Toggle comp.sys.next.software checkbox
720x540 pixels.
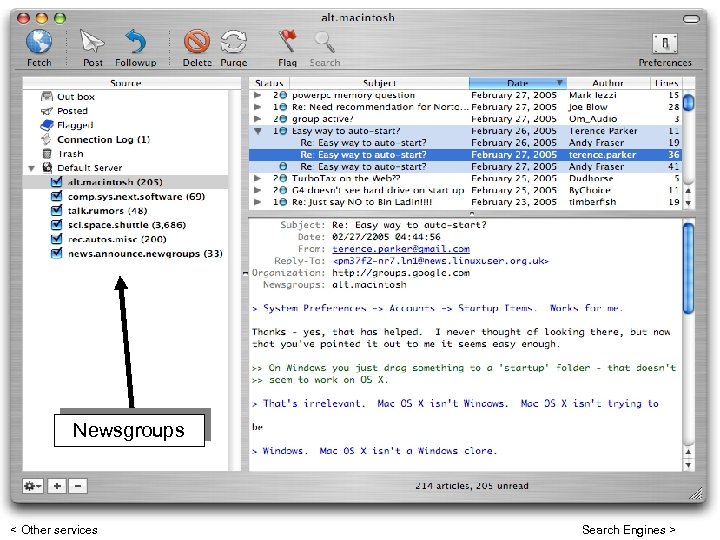click(56, 196)
